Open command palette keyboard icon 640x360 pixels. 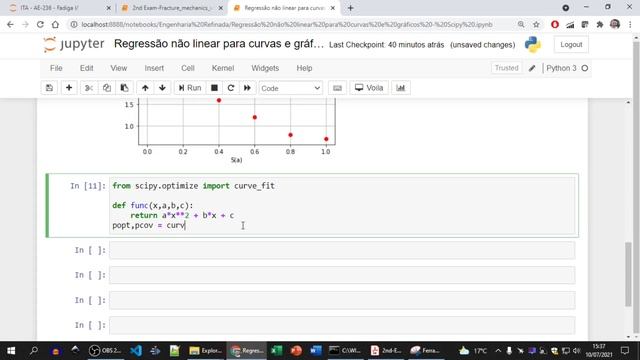point(337,88)
